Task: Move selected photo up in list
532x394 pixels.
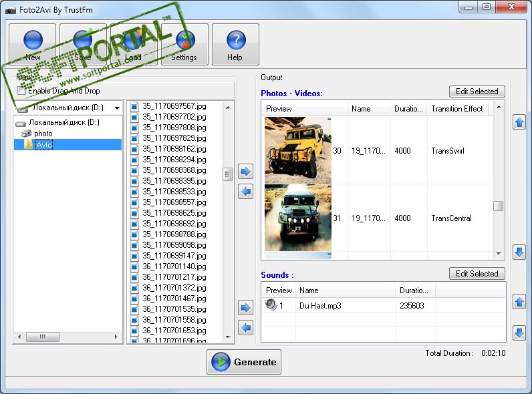Action: coord(519,122)
